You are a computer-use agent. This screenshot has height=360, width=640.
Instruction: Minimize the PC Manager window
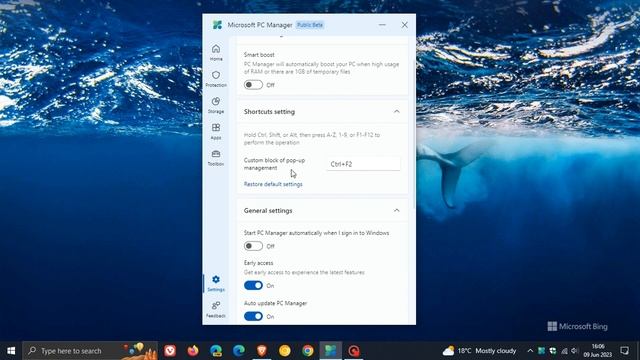[x=382, y=25]
